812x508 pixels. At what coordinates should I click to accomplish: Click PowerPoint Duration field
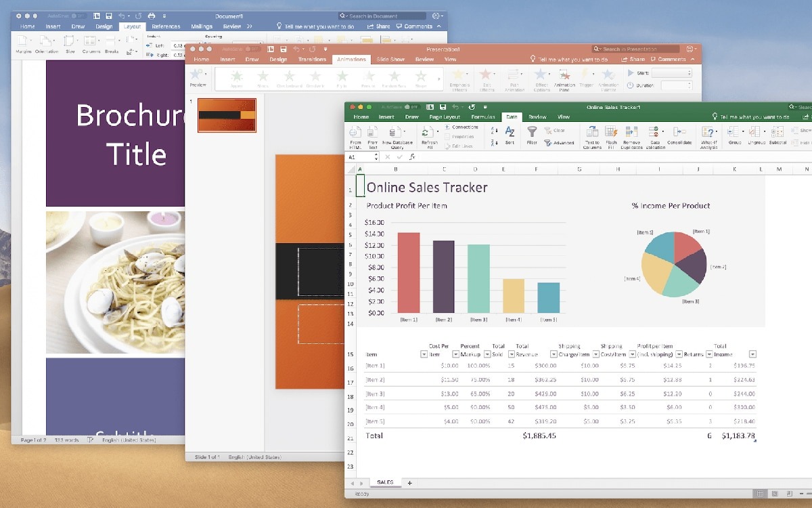[x=676, y=85]
